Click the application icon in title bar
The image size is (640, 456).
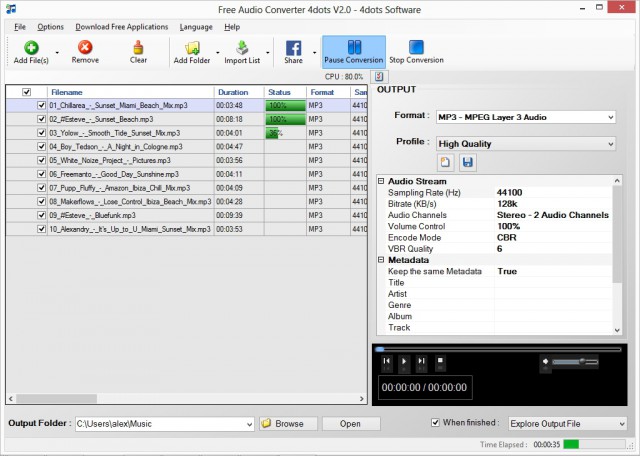point(11,9)
